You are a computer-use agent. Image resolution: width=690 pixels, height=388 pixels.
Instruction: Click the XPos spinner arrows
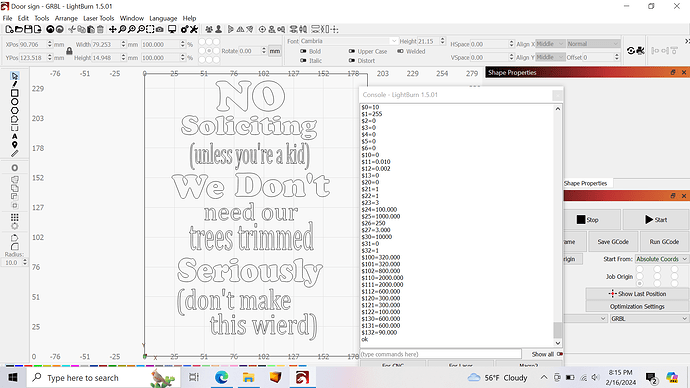tap(50, 44)
